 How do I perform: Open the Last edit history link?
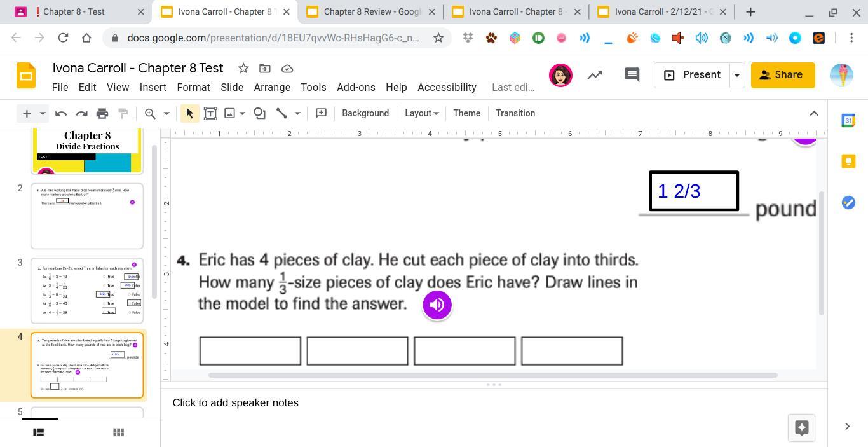point(513,87)
